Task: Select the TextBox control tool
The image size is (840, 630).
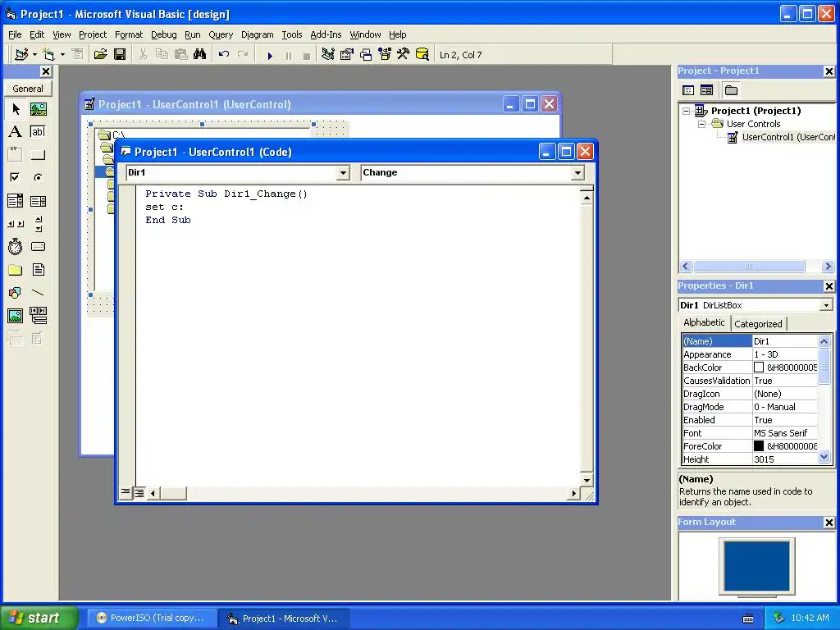Action: coord(38,132)
